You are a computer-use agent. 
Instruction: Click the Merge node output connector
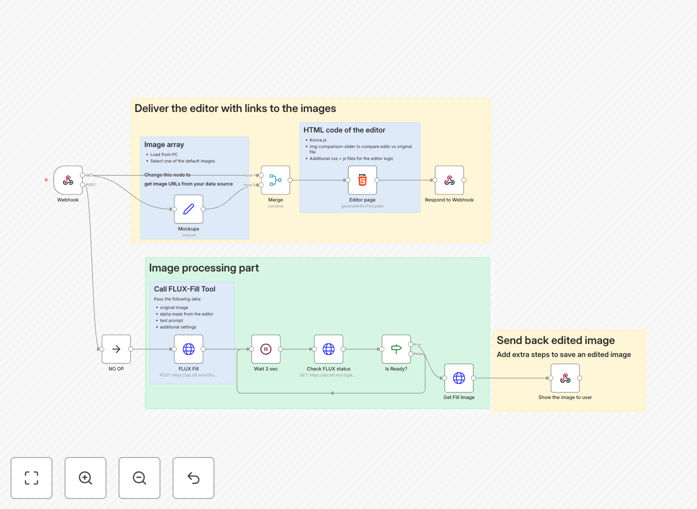[x=290, y=180]
